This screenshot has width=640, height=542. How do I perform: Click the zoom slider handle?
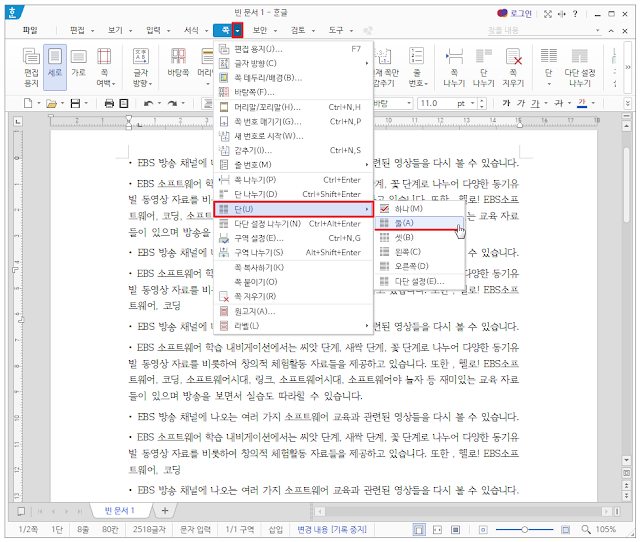click(524, 530)
